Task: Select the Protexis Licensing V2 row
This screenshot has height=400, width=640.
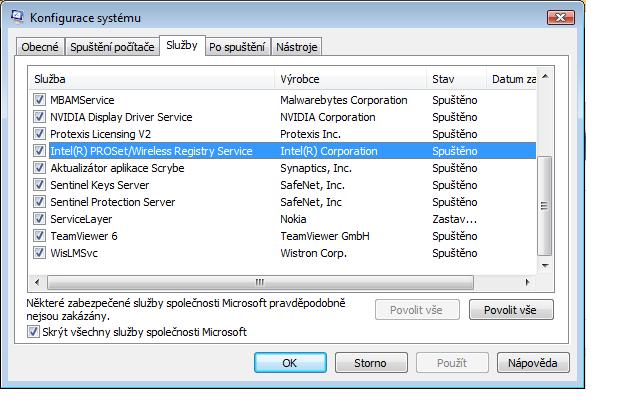Action: tap(100, 134)
